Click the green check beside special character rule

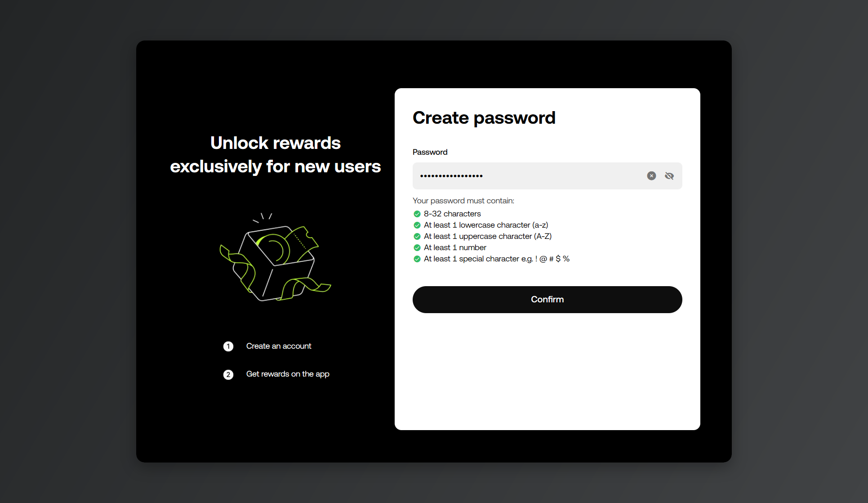click(417, 259)
